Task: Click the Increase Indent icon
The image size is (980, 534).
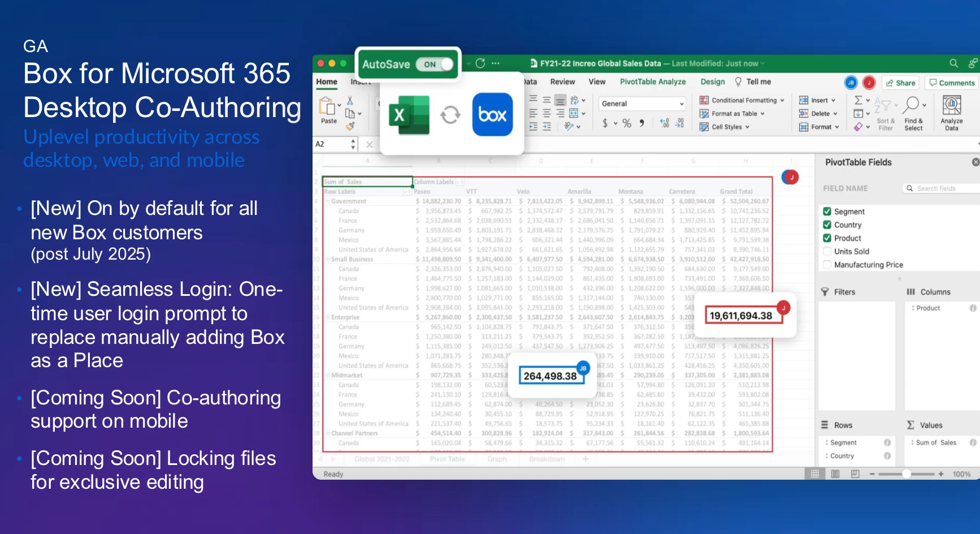Action: tap(547, 127)
